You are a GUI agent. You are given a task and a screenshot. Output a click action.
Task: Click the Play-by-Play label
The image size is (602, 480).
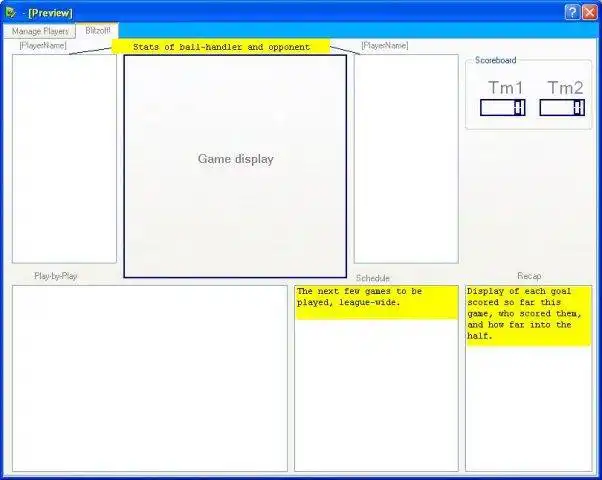pos(56,276)
